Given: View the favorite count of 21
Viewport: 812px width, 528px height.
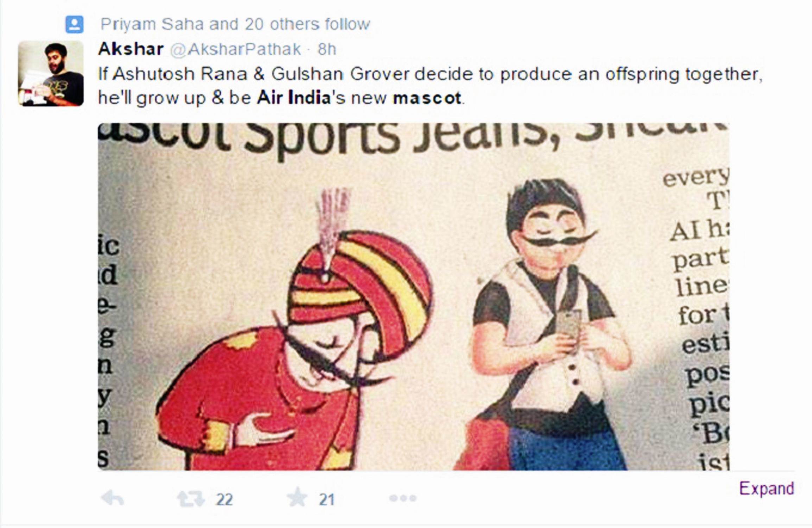Looking at the screenshot, I should pyautogui.click(x=326, y=499).
